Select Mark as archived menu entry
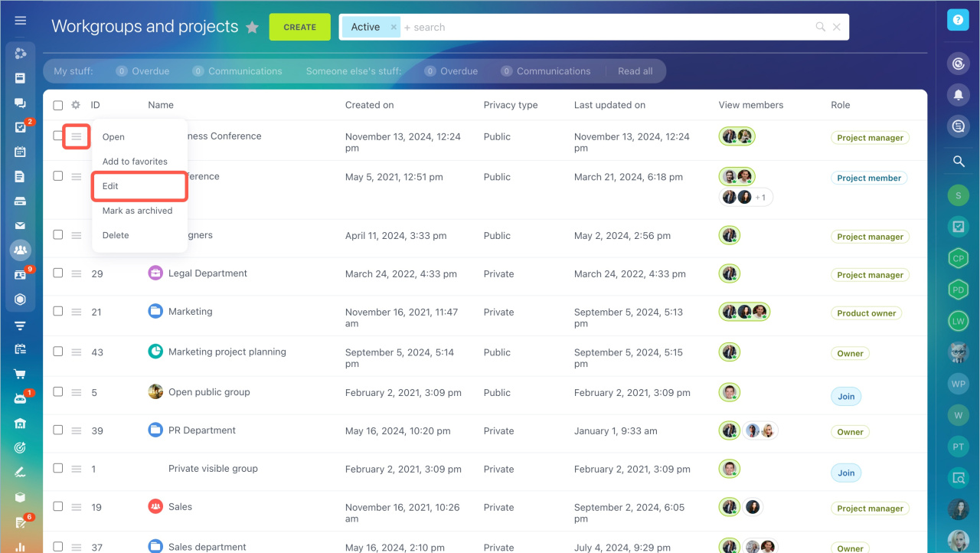The image size is (980, 553). (138, 211)
